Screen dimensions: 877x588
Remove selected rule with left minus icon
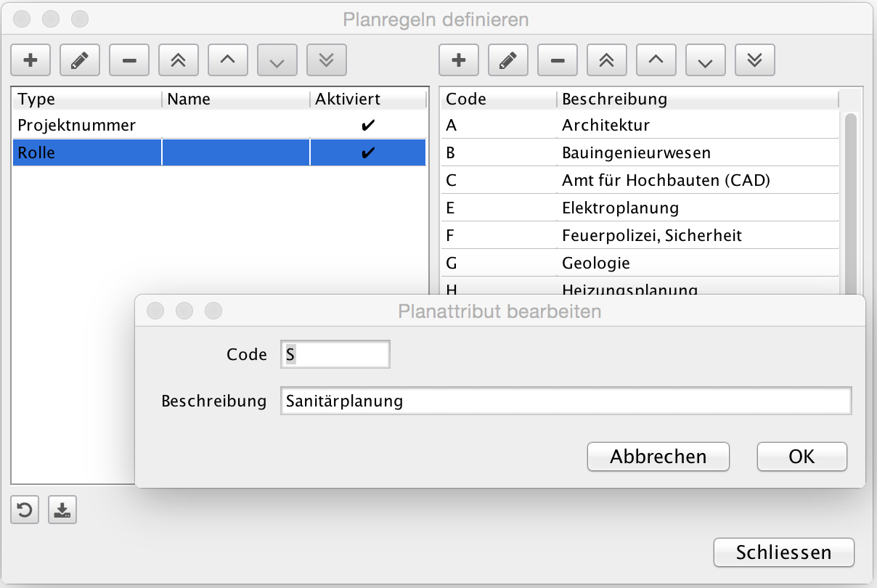[x=129, y=61]
